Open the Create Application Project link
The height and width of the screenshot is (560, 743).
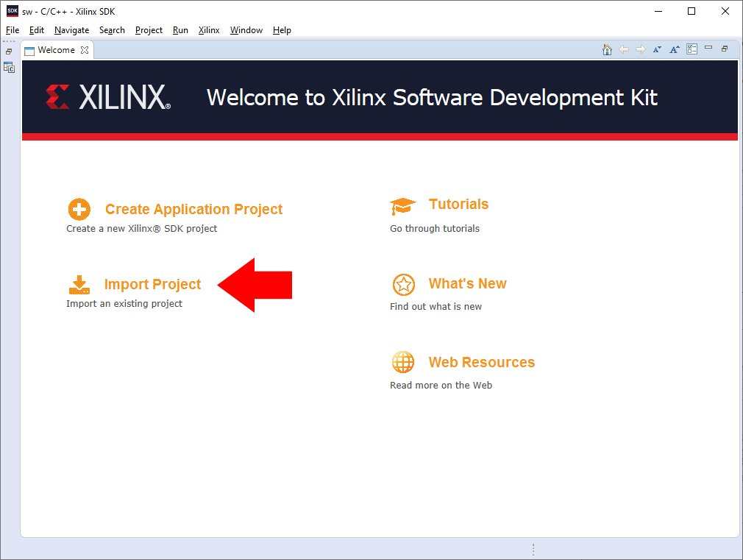point(193,209)
